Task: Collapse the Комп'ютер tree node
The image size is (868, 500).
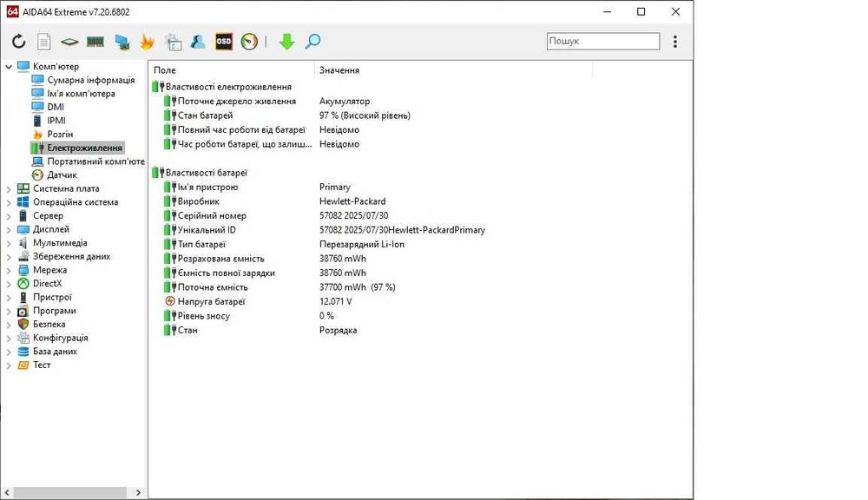Action: pos(9,67)
